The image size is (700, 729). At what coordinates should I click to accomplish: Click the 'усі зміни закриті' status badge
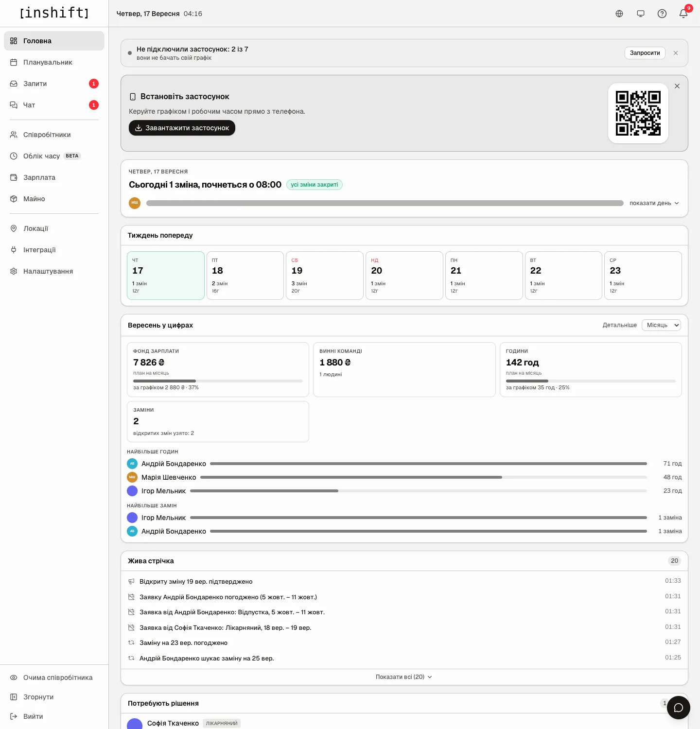315,185
